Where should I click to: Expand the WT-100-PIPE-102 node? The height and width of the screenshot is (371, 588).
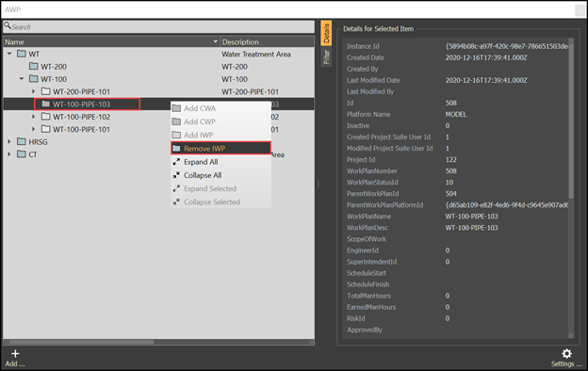[33, 117]
